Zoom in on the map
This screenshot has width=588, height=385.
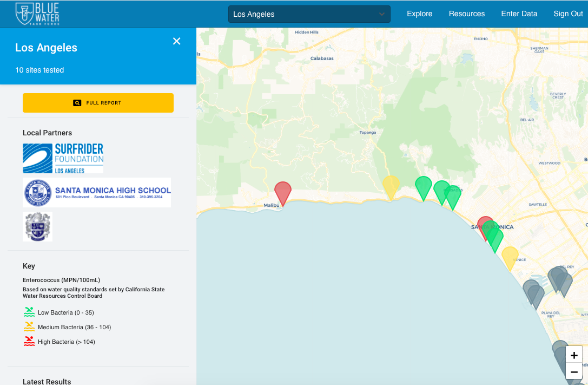[574, 356]
